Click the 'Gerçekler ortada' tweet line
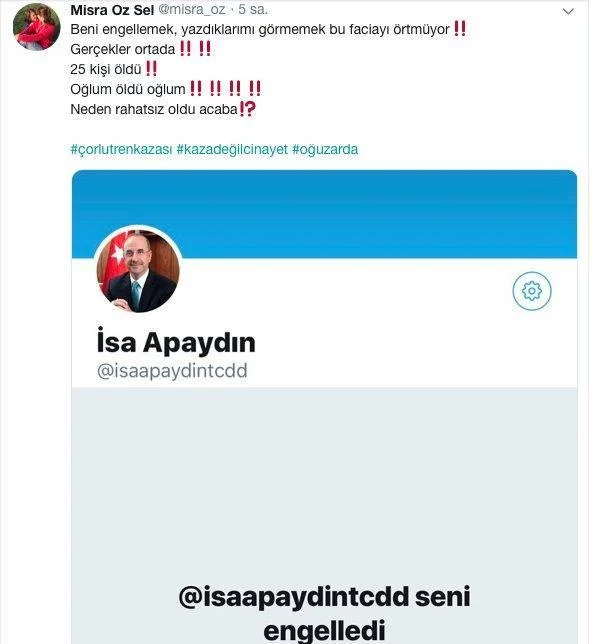 140,49
